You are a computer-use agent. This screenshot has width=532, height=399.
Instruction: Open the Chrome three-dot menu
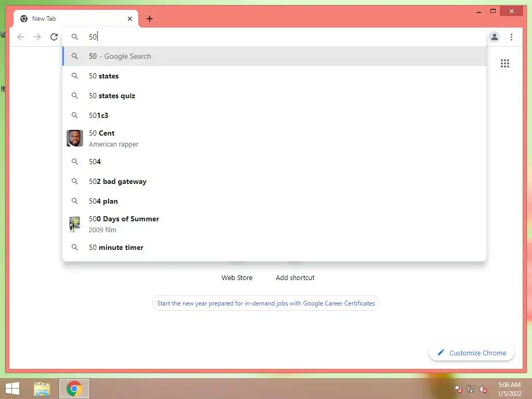coord(511,37)
